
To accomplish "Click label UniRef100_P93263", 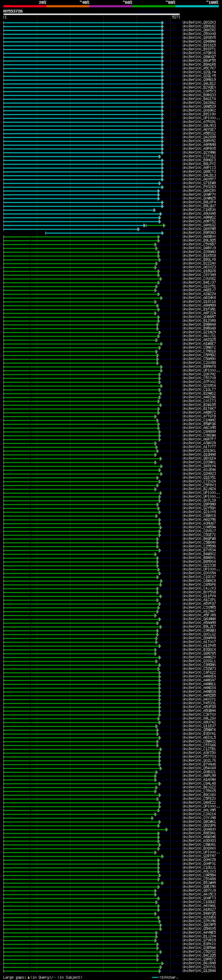I will [199, 187].
